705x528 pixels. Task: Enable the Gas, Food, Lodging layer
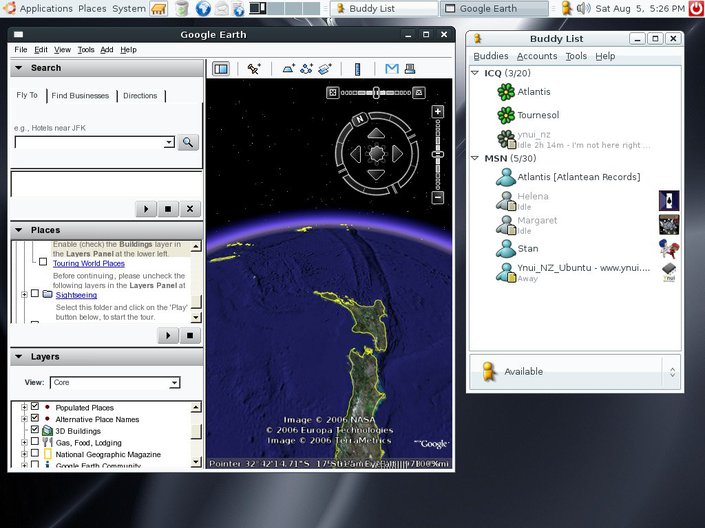[x=35, y=441]
